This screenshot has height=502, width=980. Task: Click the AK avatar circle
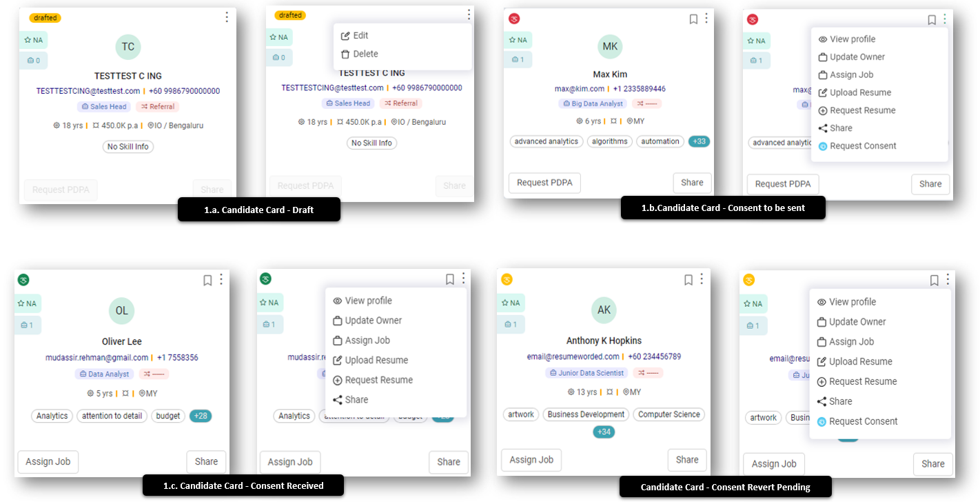(604, 310)
